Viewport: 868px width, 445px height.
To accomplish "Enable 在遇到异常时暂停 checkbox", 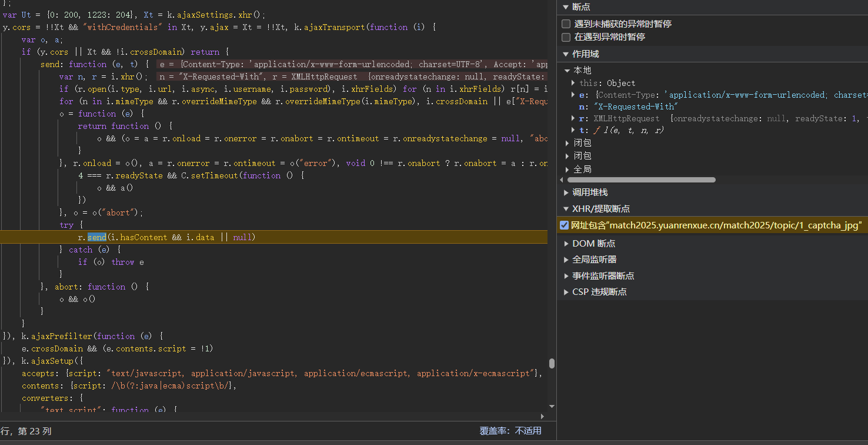I will pyautogui.click(x=566, y=37).
